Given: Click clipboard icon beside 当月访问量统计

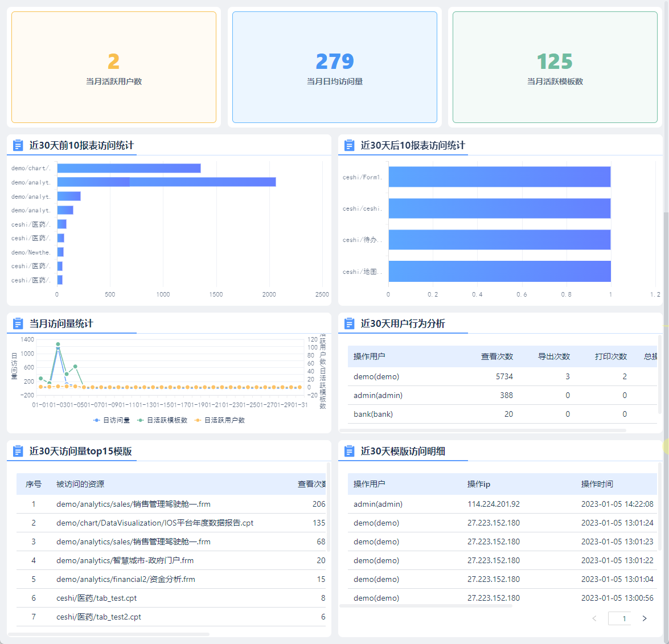Looking at the screenshot, I should click(x=18, y=323).
